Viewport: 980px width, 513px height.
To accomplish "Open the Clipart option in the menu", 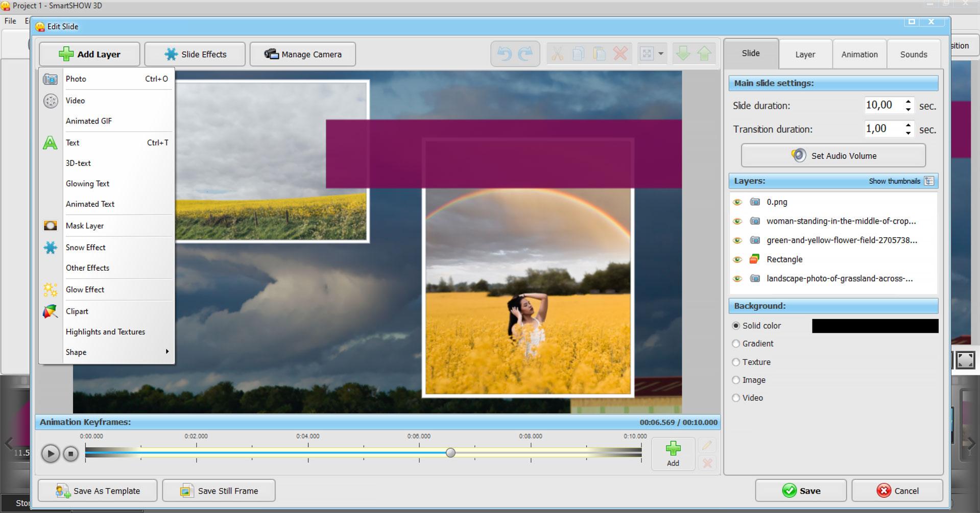I will (76, 311).
